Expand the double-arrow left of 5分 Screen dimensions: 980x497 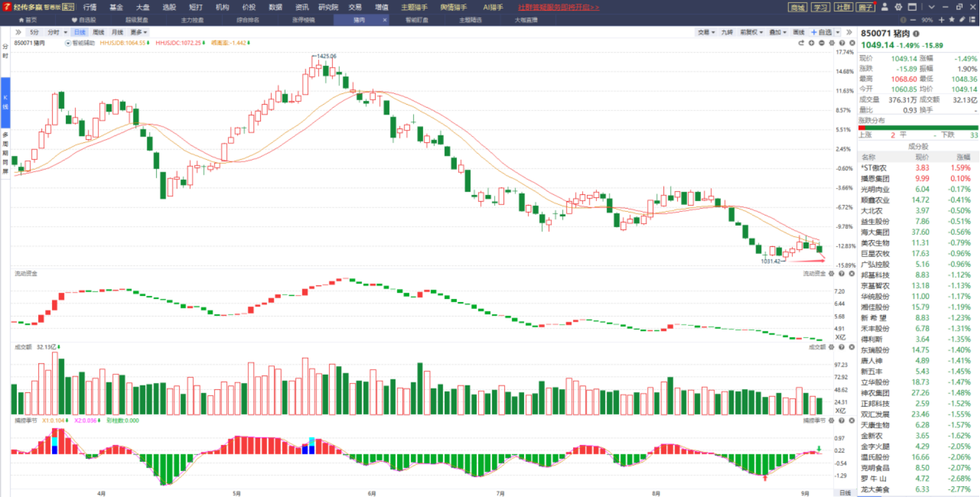18,32
